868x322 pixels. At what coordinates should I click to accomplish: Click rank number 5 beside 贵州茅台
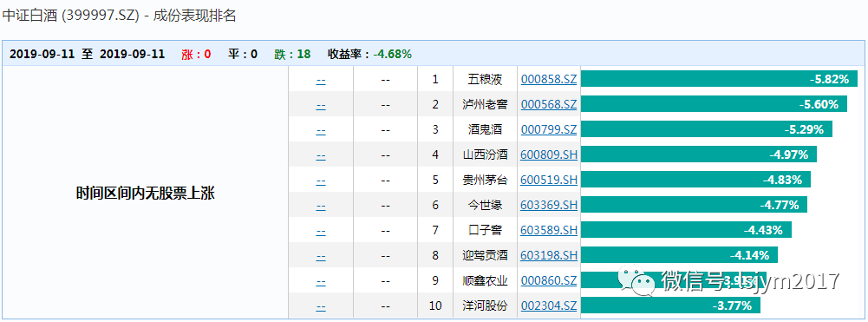(x=435, y=180)
